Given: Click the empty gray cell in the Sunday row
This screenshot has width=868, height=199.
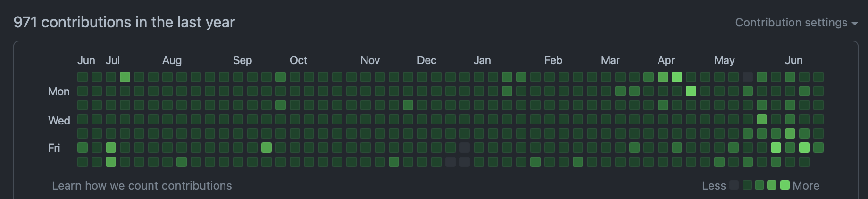Looking at the screenshot, I should click(748, 77).
